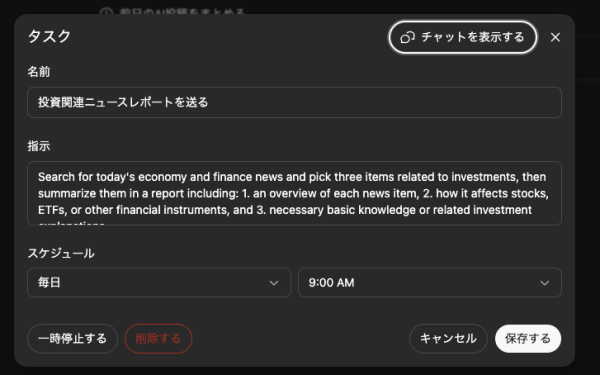
Task: Expand the 毎日 frequency dropdown
Action: 159,283
